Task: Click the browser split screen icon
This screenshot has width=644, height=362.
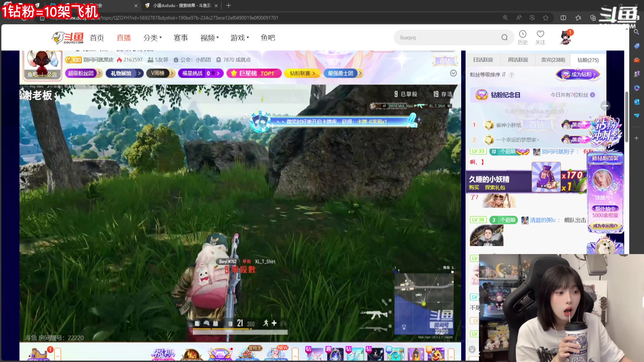Action: 563,18
